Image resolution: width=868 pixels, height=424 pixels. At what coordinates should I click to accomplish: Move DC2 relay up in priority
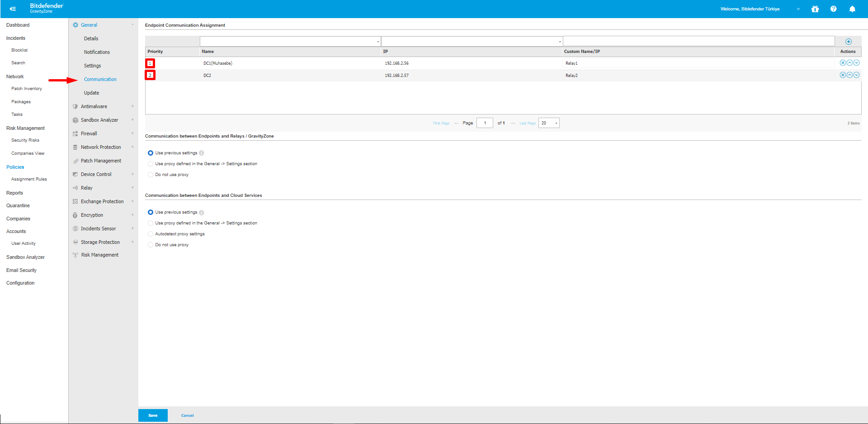[x=849, y=75]
